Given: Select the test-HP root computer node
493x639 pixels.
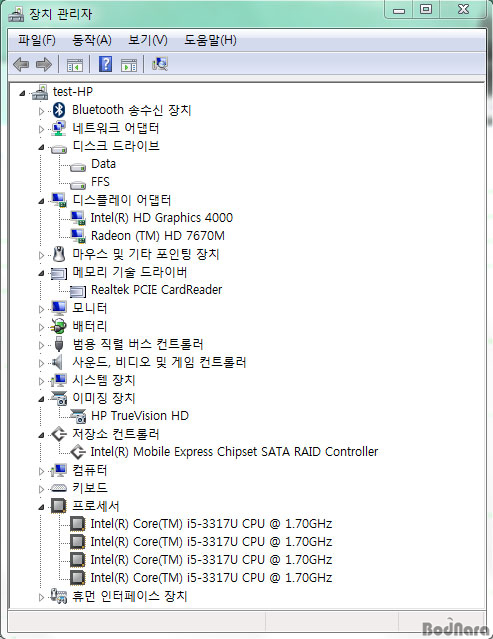Looking at the screenshot, I should pyautogui.click(x=73, y=92).
